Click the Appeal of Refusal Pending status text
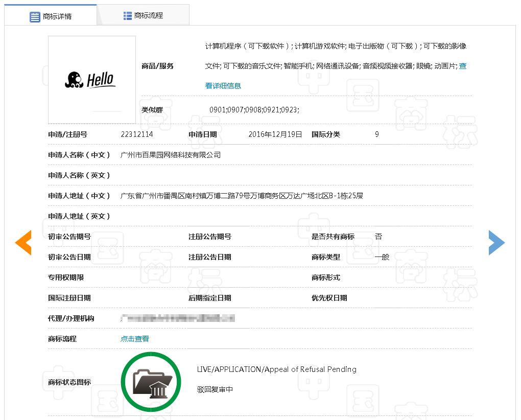The height and width of the screenshot is (420, 521). pyautogui.click(x=276, y=369)
